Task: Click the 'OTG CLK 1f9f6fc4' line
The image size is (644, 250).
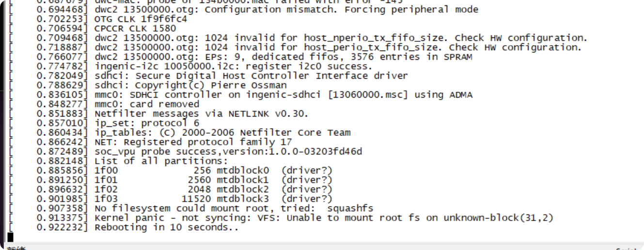Action: [98, 19]
